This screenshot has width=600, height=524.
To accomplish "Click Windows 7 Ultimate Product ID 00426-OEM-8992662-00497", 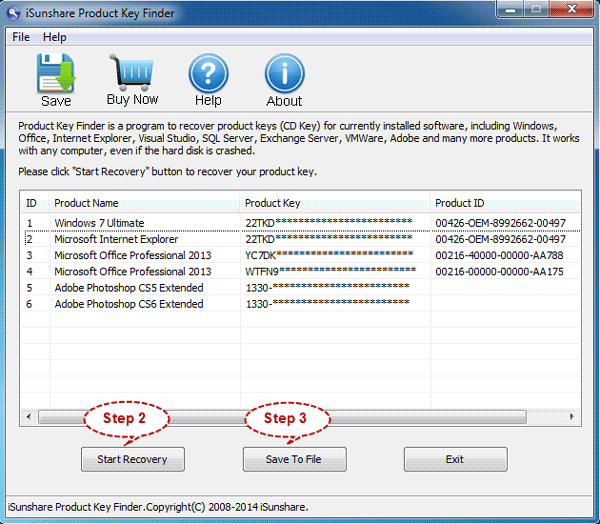I will coord(501,223).
